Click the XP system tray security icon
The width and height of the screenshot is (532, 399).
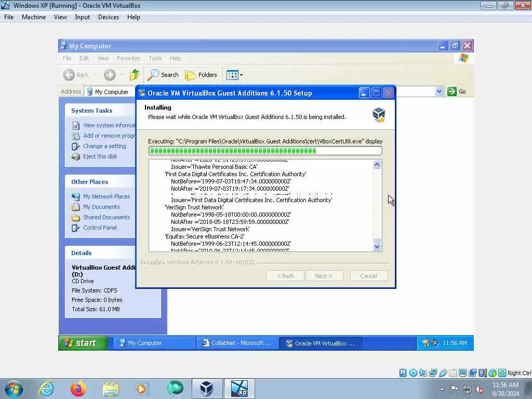pyautogui.click(x=425, y=343)
